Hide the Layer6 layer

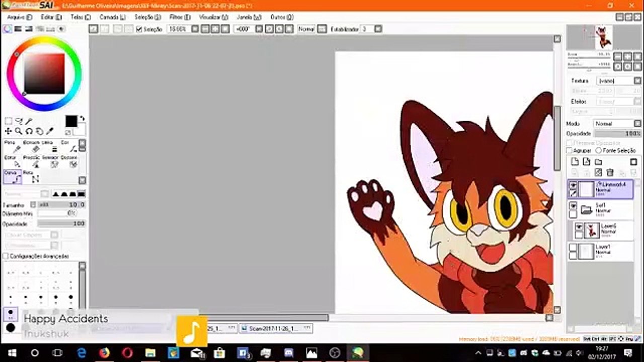tap(579, 227)
